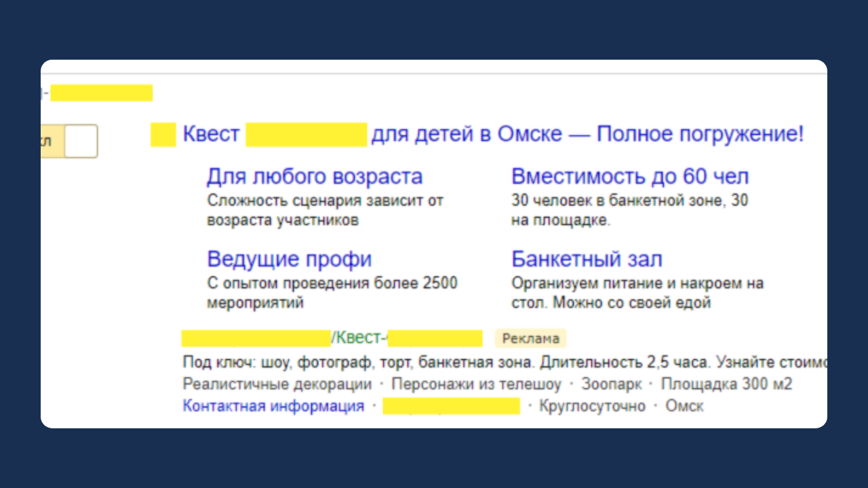Flip the on/off switch at the left edge
Image resolution: width=868 pixels, height=488 pixels.
pyautogui.click(x=69, y=142)
